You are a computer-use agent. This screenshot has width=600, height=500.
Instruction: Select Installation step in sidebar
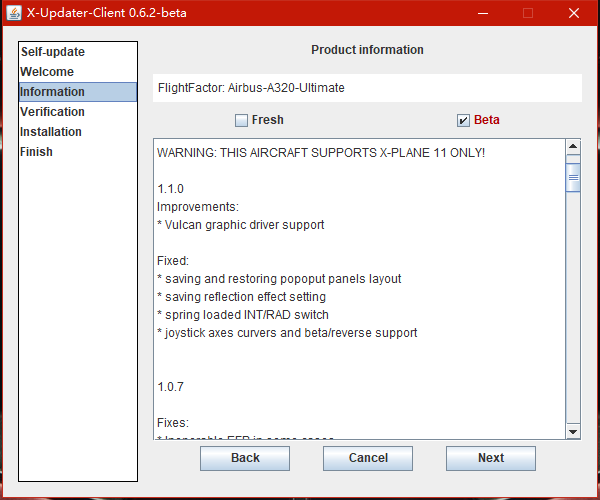78,132
